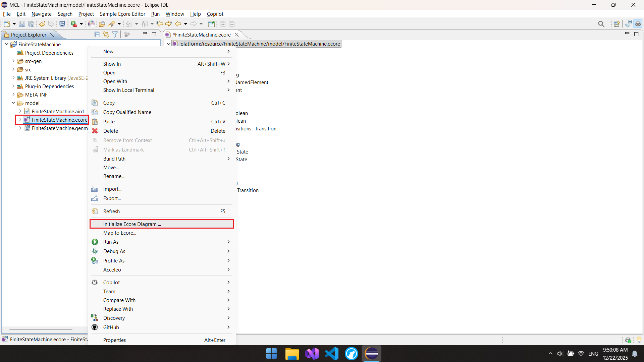Close the FiniteStateMachine.ecore editor tab
644x362 pixels.
coord(237,35)
